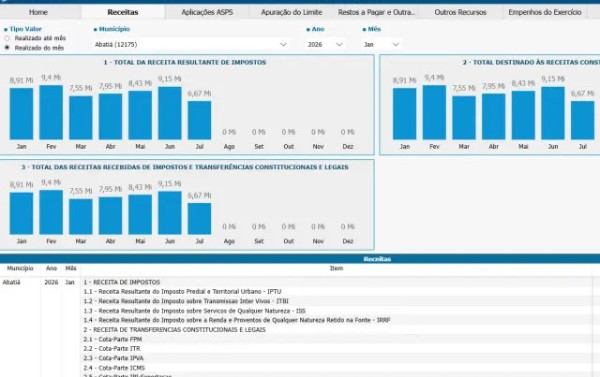Image resolution: width=600 pixels, height=377 pixels.
Task: Go to Restos a Pagar e Outra... tab
Action: [376, 12]
